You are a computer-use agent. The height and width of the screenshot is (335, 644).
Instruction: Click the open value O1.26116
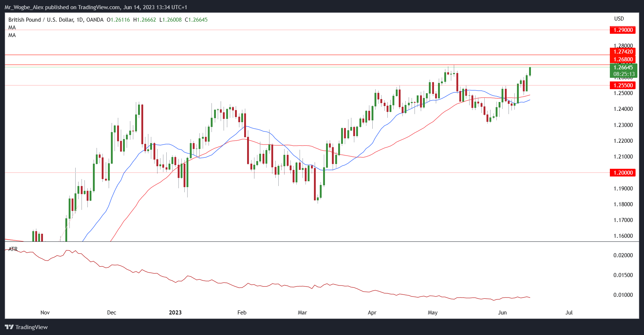tap(118, 20)
